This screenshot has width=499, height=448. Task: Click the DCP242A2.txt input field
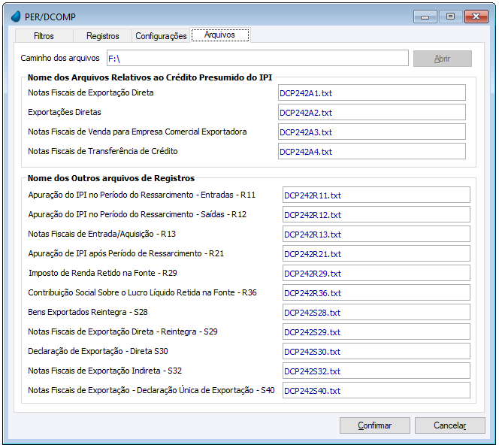pyautogui.click(x=372, y=112)
